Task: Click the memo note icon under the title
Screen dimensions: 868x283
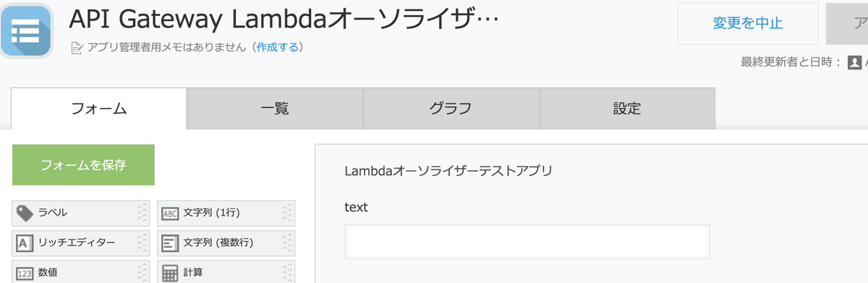Action: coord(77,48)
